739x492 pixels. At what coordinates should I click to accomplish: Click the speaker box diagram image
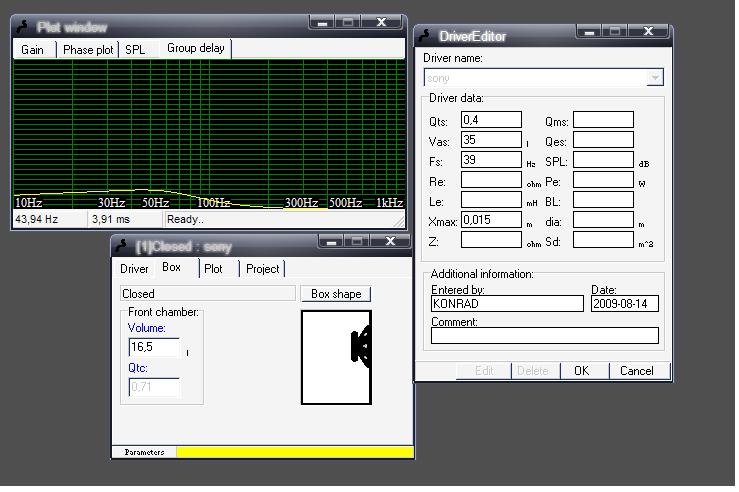[337, 357]
